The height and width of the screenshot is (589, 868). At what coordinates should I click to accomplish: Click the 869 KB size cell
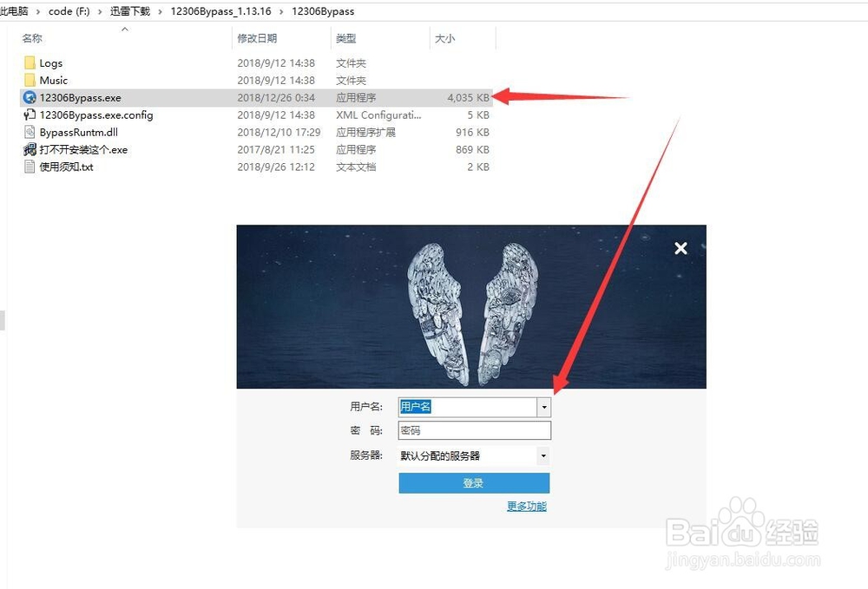pos(472,149)
